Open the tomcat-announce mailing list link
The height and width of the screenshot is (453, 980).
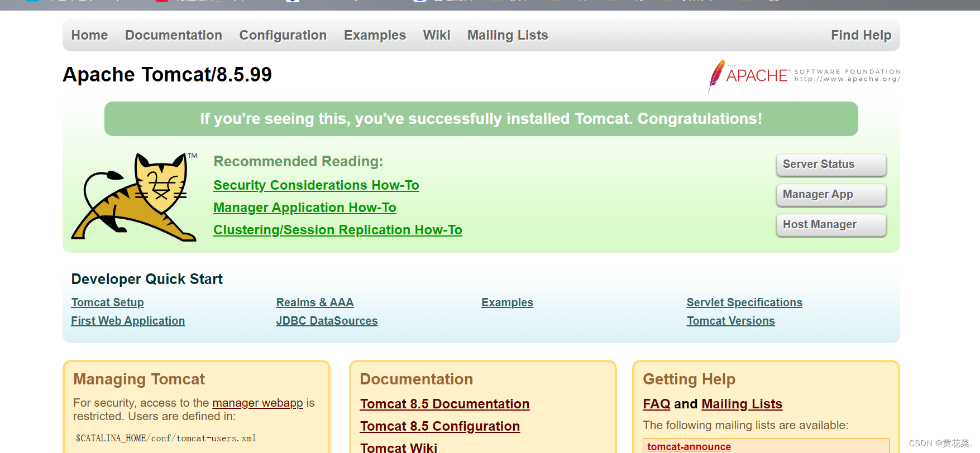[689, 446]
